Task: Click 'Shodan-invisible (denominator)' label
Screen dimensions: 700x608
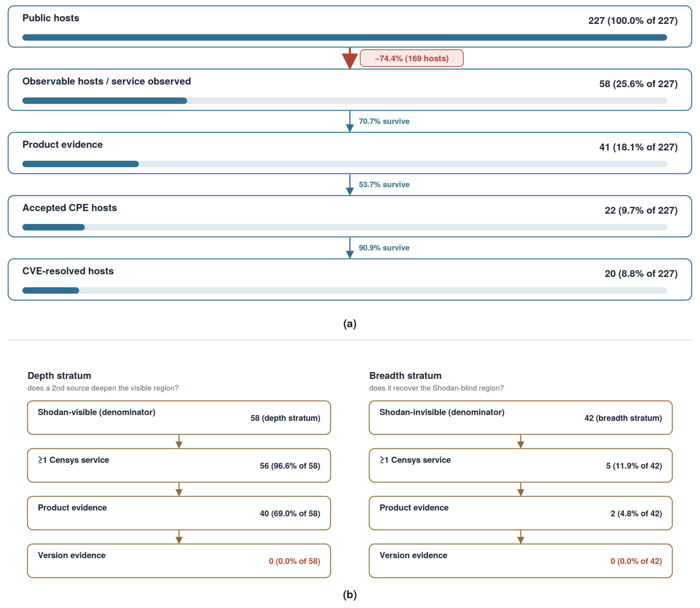Action: [442, 412]
